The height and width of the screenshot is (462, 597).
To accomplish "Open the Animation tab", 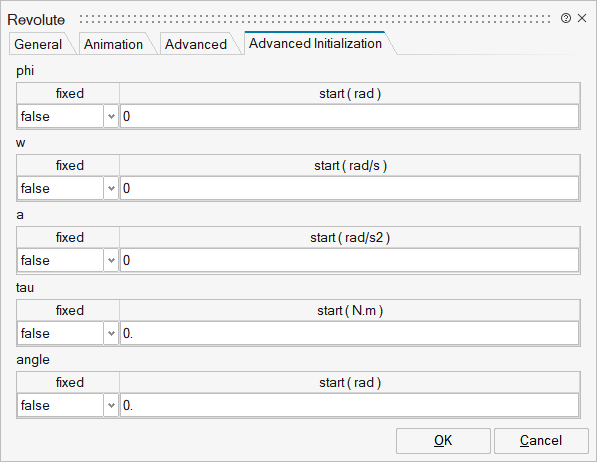I will click(113, 44).
